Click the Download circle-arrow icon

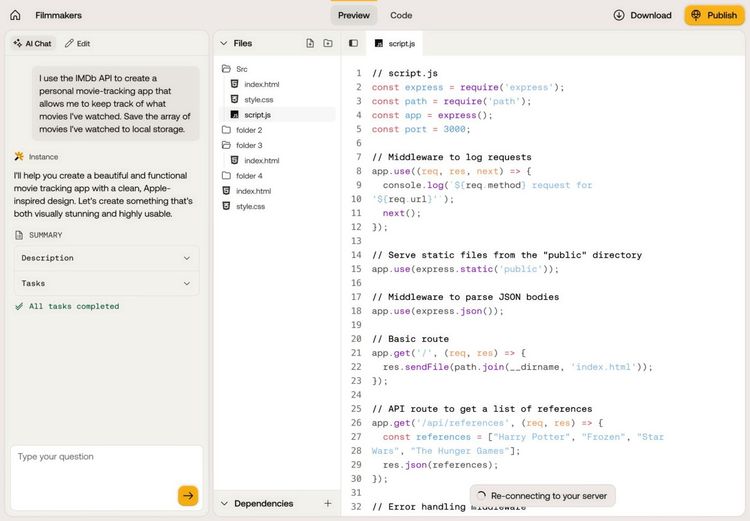[618, 15]
